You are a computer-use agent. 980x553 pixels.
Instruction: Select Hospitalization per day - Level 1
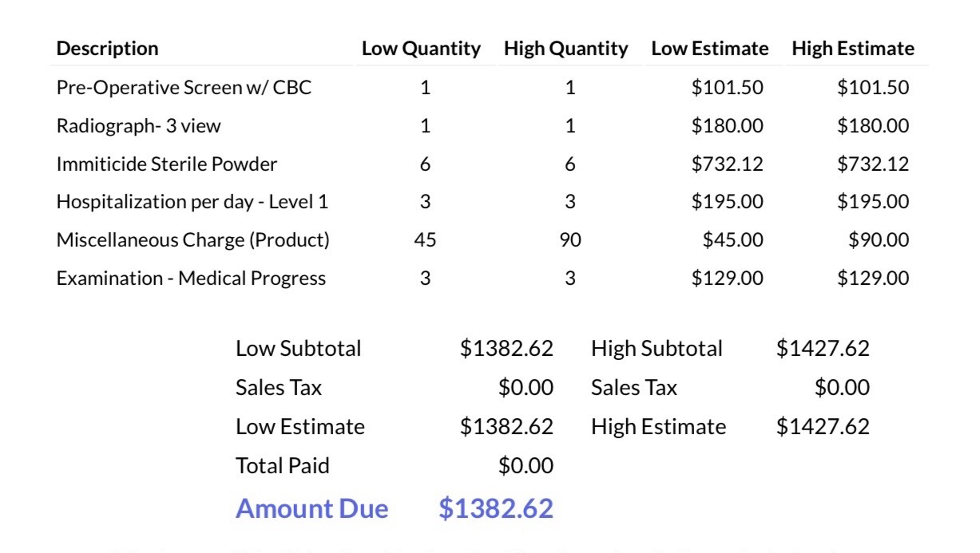click(192, 203)
